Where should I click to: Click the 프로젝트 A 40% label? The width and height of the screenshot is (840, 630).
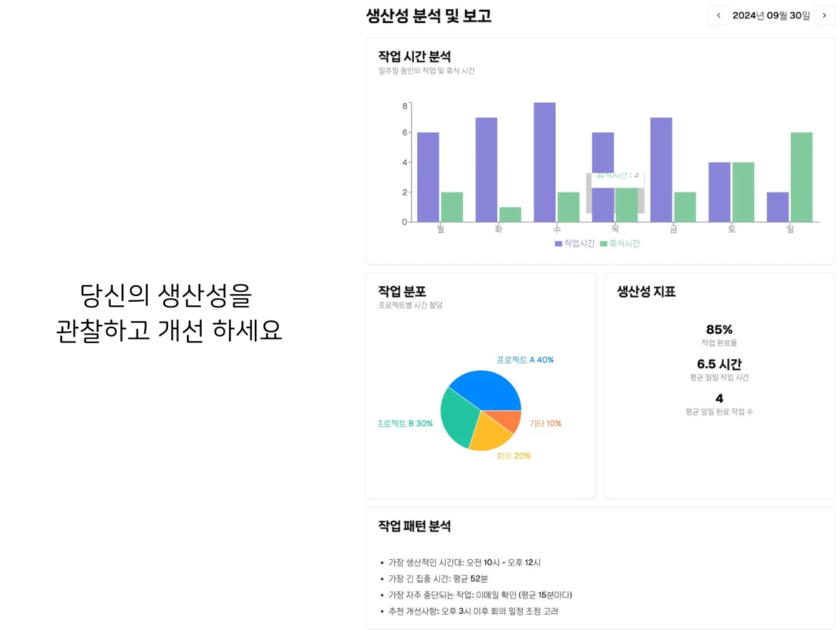point(525,360)
